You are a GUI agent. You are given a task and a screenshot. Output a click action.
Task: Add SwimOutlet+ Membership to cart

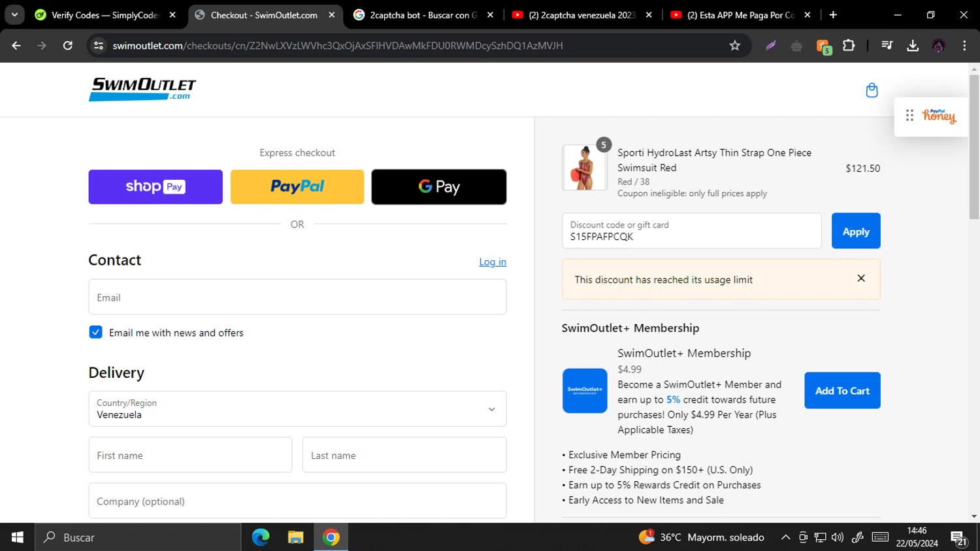pos(842,390)
